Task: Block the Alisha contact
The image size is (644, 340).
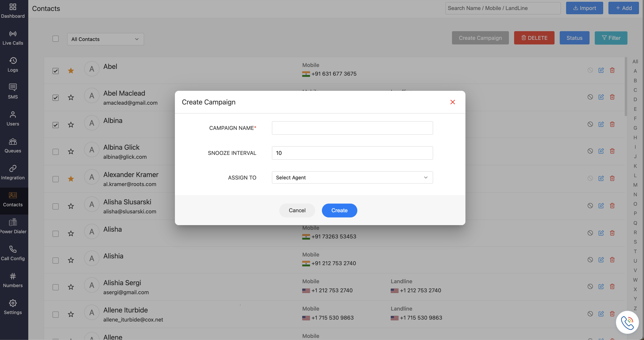Action: pyautogui.click(x=590, y=233)
